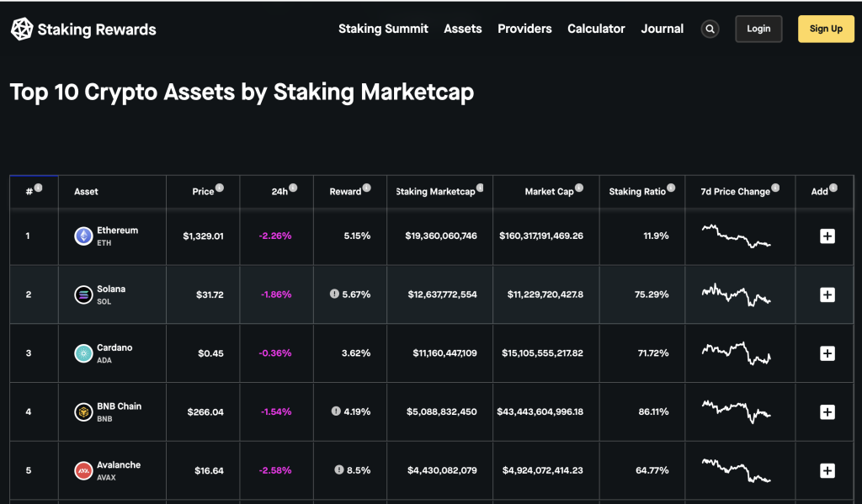The image size is (862, 504).
Task: Open the Cardano asset link
Action: [114, 347]
